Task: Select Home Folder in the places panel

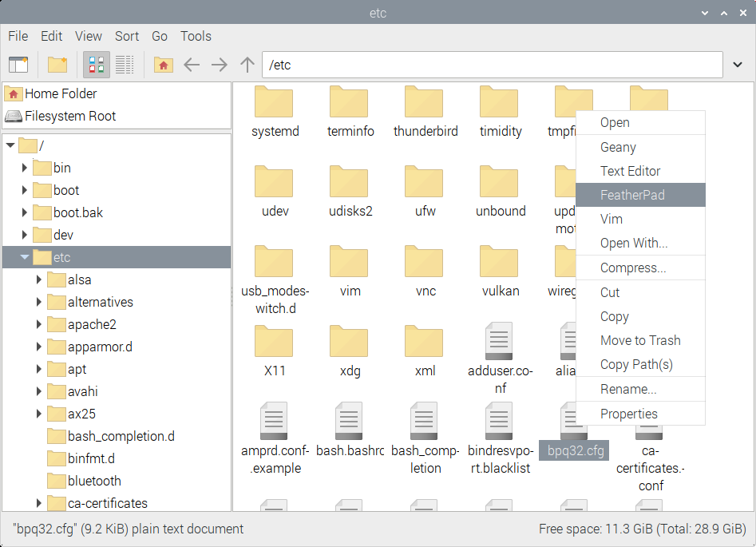Action: 56,93
